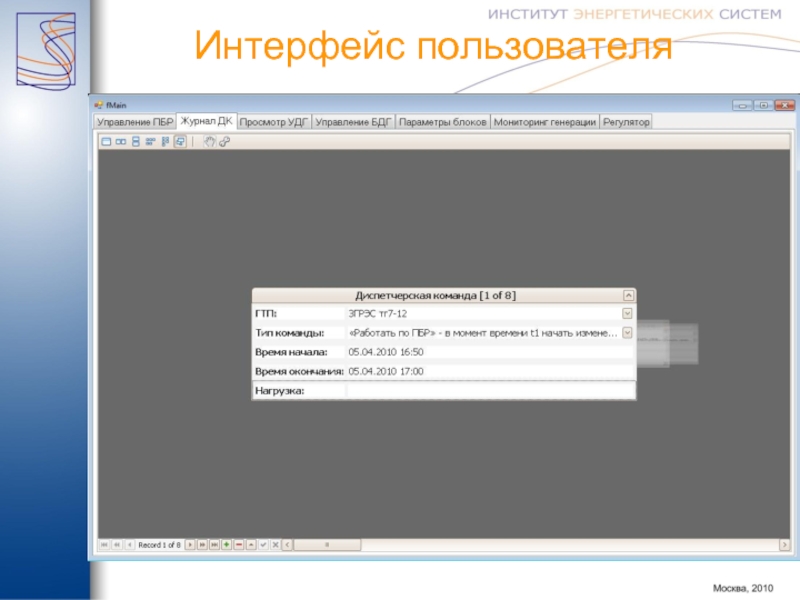Delete record with red minus

point(239,545)
